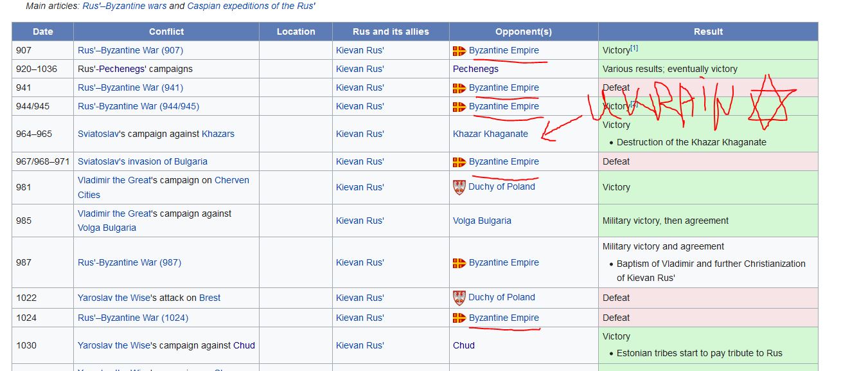Click Vladimir the Great in the 981 row
This screenshot has width=868, height=371.
(114, 180)
